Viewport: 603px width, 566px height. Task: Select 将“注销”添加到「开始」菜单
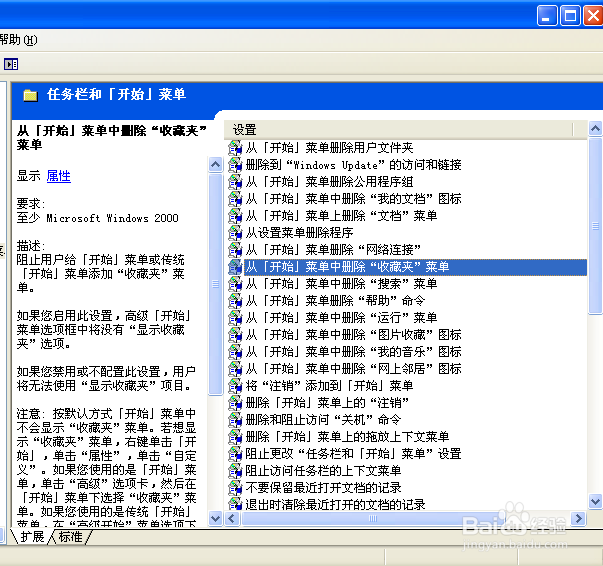click(329, 386)
